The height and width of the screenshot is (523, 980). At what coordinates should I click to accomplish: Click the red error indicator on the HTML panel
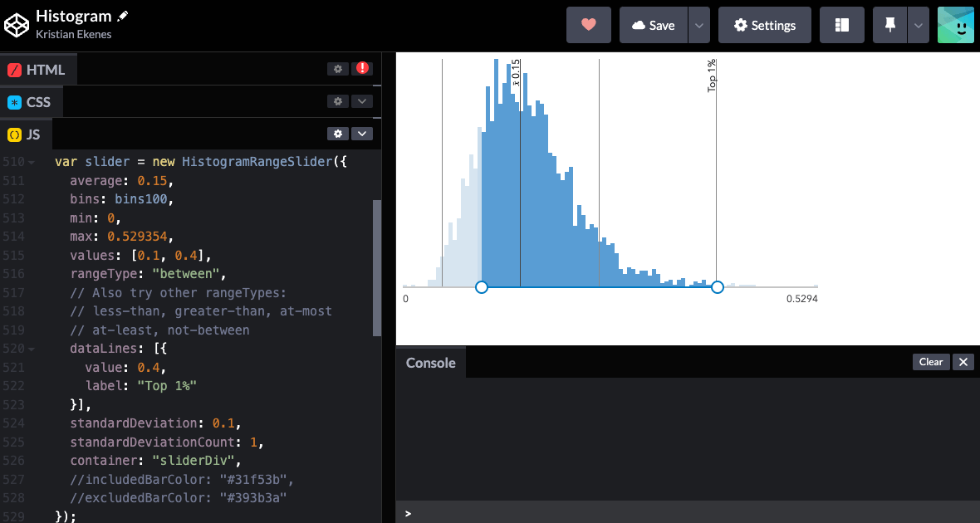(362, 67)
